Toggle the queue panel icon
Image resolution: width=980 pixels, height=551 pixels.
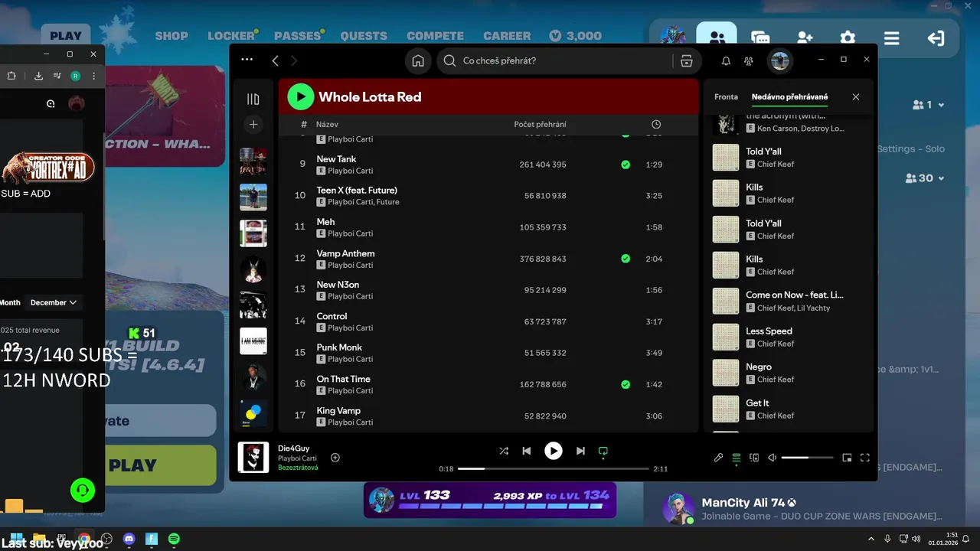click(x=737, y=458)
